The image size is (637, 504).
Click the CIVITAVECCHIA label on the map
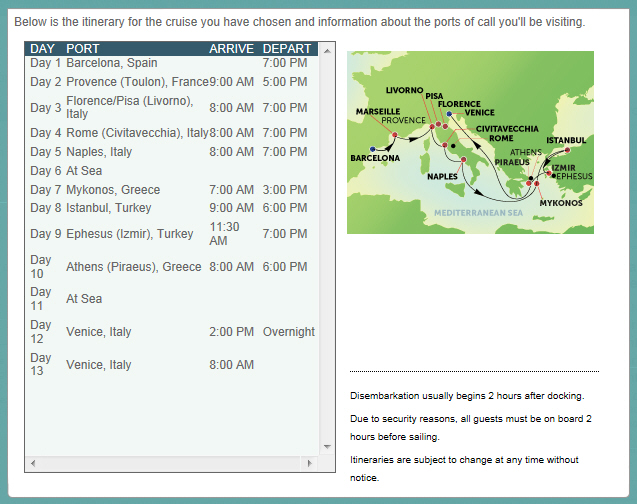click(x=507, y=129)
